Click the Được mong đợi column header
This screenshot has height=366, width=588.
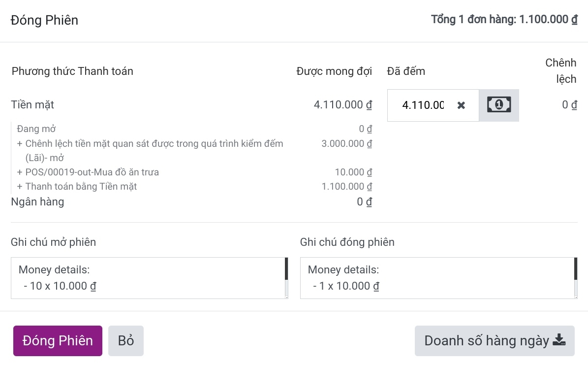[x=334, y=71]
